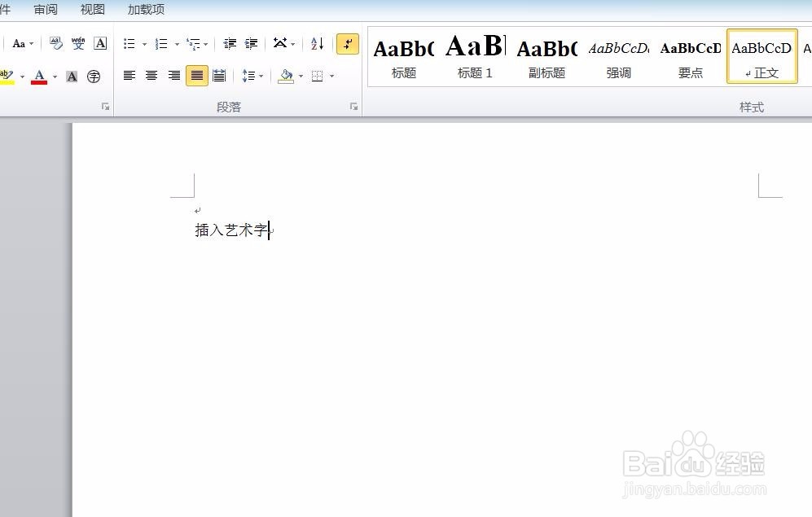Toggle show/hide paragraph marks

coord(348,44)
